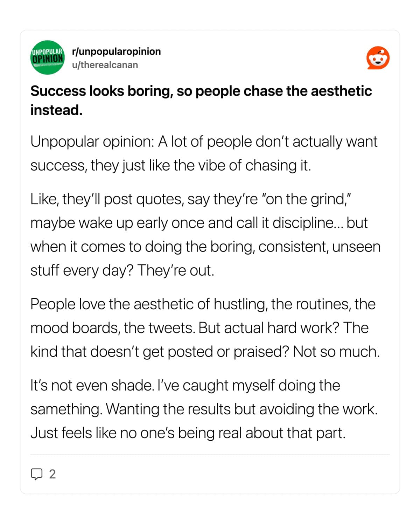Click the text 'They're out.'
Viewport: 420px width, 524px height.
175,271
